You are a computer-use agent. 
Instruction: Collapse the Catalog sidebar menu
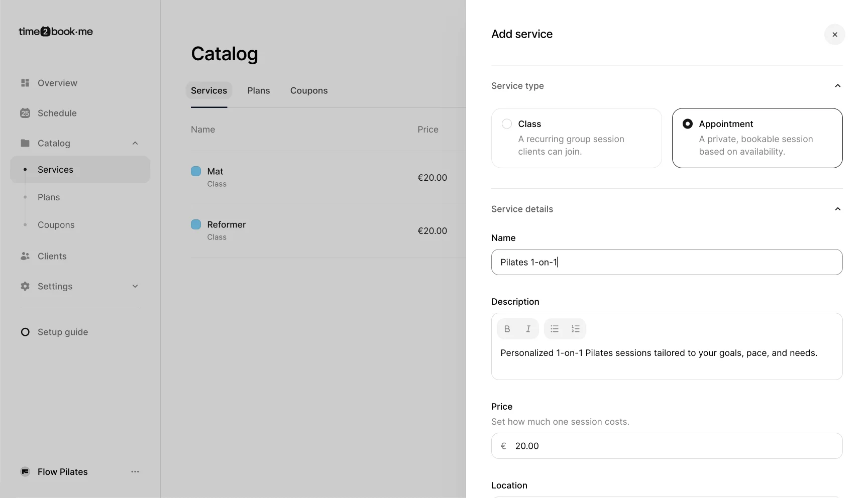[135, 143]
